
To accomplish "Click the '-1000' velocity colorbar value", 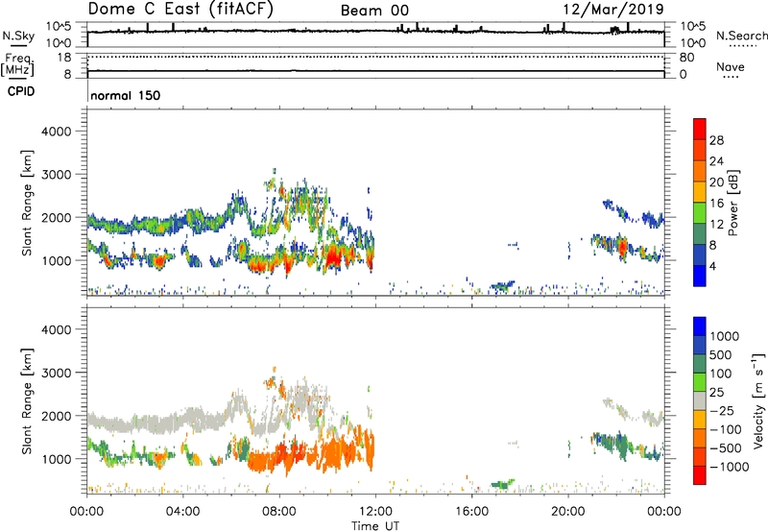I will [x=729, y=467].
